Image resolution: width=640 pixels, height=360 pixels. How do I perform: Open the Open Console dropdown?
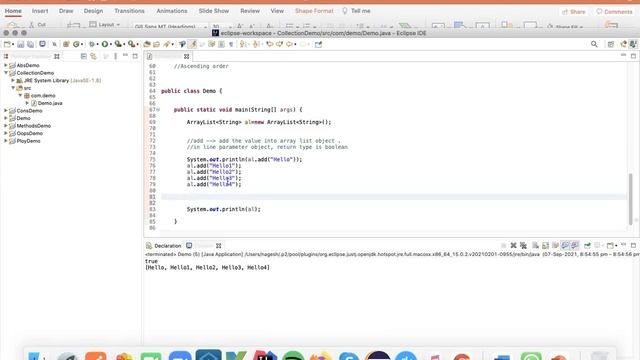coord(616,246)
